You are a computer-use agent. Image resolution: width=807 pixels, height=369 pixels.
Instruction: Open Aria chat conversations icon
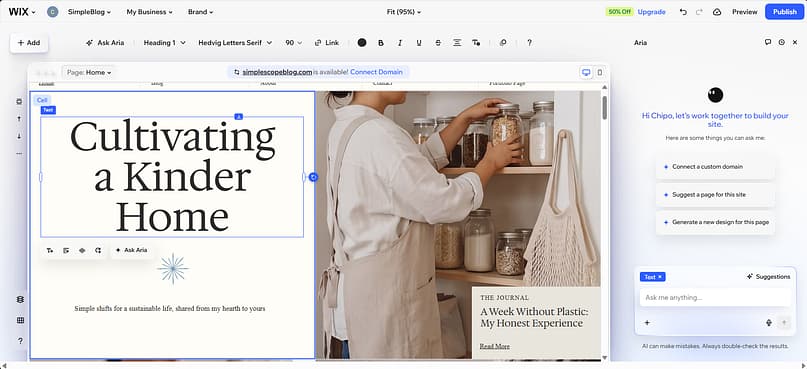coord(768,42)
